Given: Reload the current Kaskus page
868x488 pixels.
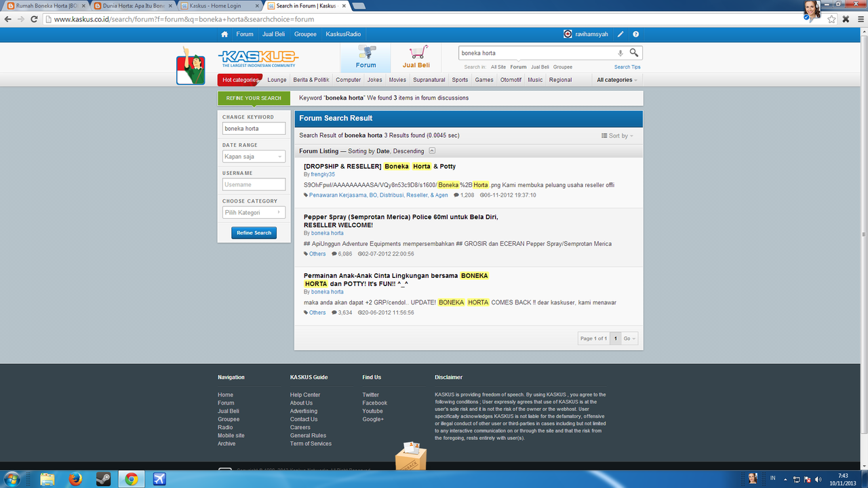Looking at the screenshot, I should (35, 19).
